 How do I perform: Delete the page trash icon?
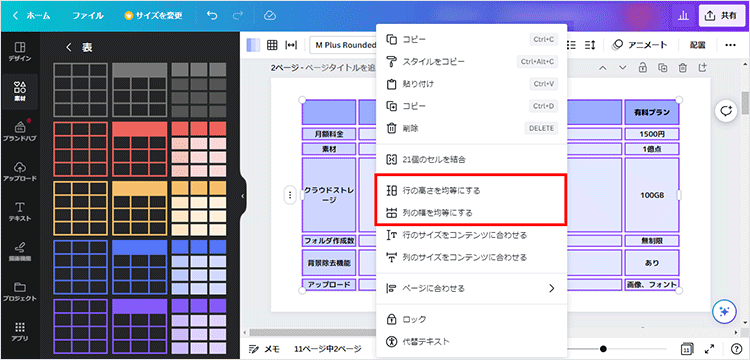pyautogui.click(x=683, y=67)
